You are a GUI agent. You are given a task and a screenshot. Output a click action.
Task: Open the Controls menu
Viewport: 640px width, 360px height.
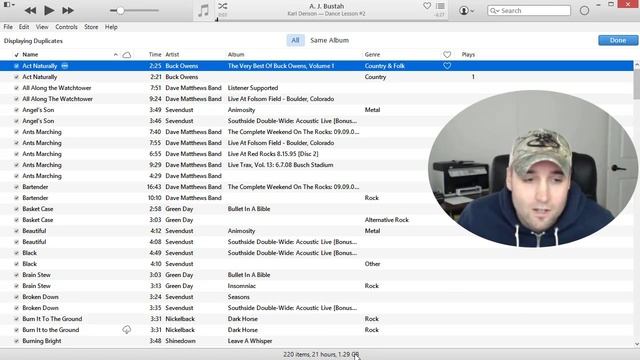[x=66, y=27]
